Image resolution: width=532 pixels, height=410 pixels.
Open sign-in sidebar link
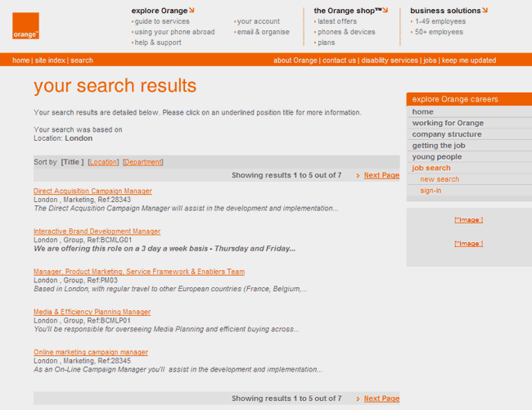(x=431, y=190)
